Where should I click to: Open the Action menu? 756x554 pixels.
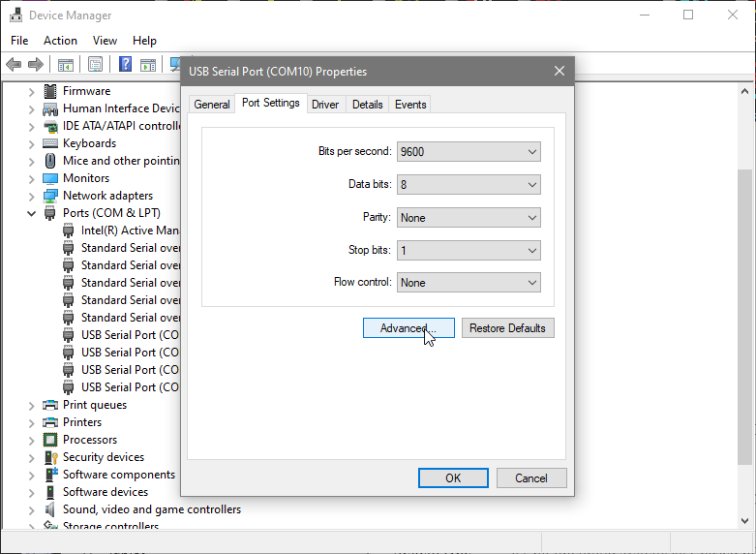pyautogui.click(x=60, y=41)
